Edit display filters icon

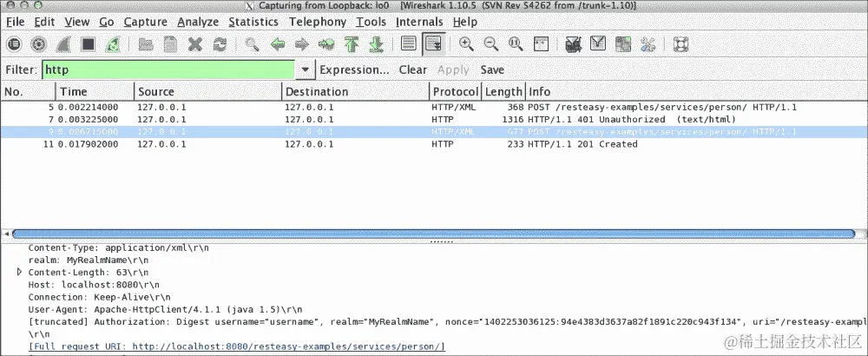598,43
